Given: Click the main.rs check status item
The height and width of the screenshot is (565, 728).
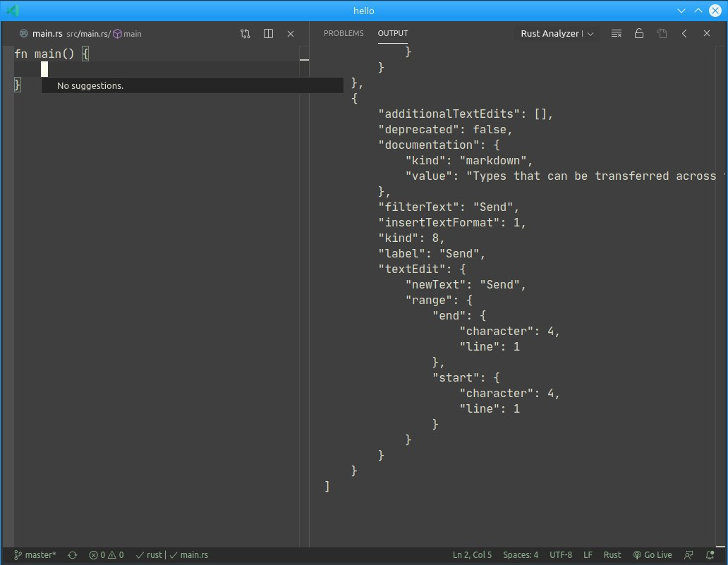Looking at the screenshot, I should point(189,555).
